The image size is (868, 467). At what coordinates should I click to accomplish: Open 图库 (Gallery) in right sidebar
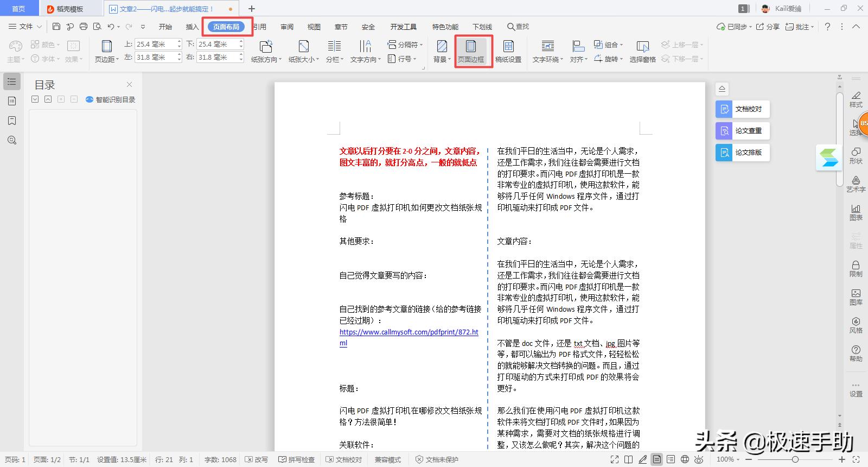856,296
